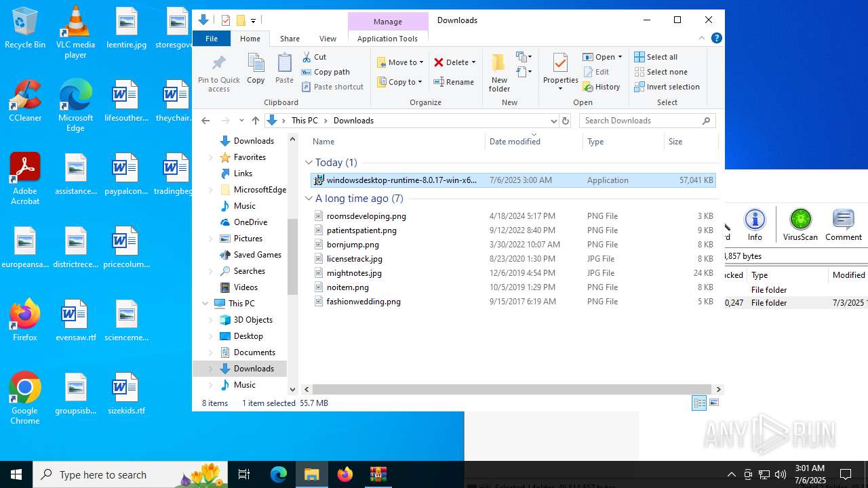
Task: Select fashionwedding.png file
Action: [363, 302]
